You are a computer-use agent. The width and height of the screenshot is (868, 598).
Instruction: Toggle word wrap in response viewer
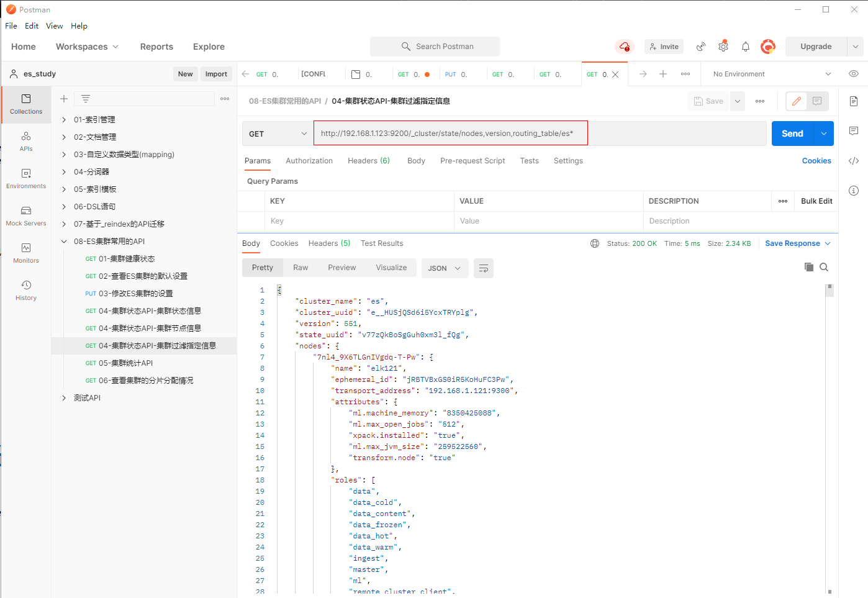483,268
